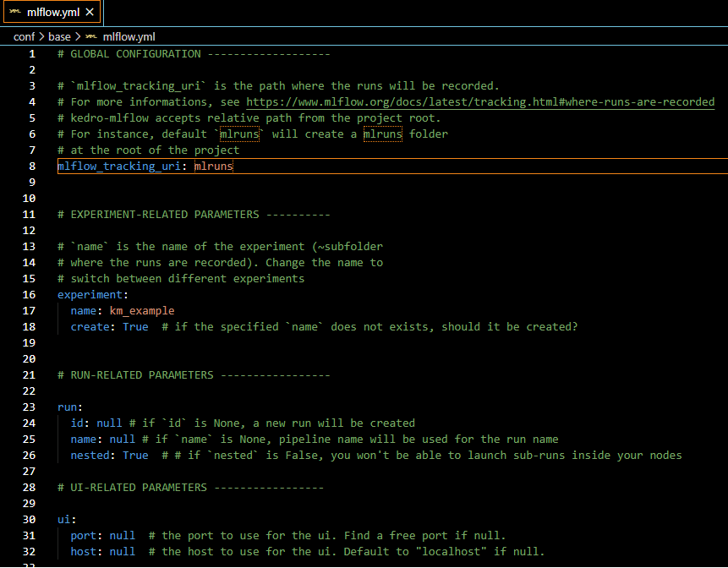Click line number 23 in the gutter
728x568 pixels.
(29, 407)
